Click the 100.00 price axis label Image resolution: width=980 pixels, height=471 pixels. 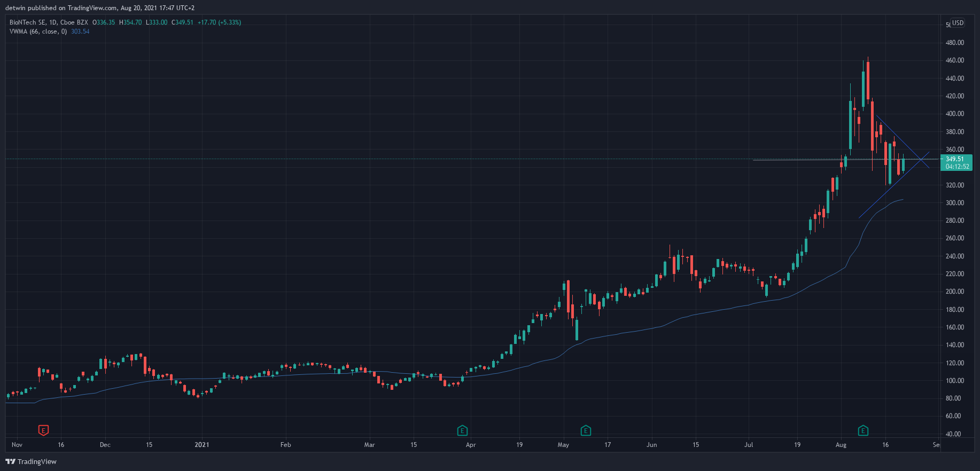pos(955,381)
